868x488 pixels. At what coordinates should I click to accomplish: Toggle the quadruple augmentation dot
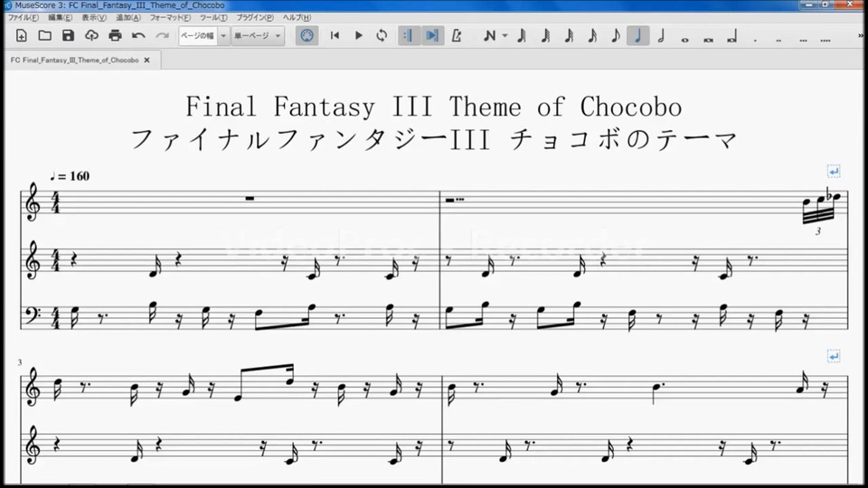(x=826, y=39)
